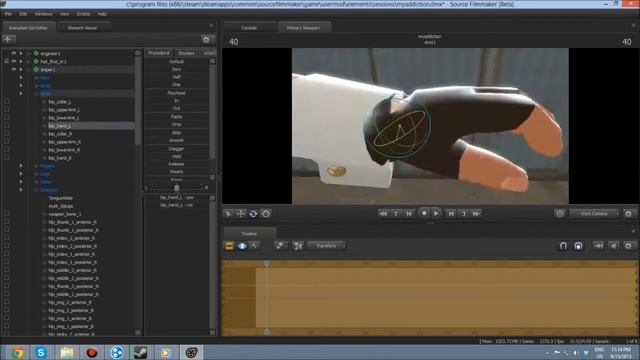The width and height of the screenshot is (640, 360).
Task: Open the Emotion presets tab
Action: 187,53
